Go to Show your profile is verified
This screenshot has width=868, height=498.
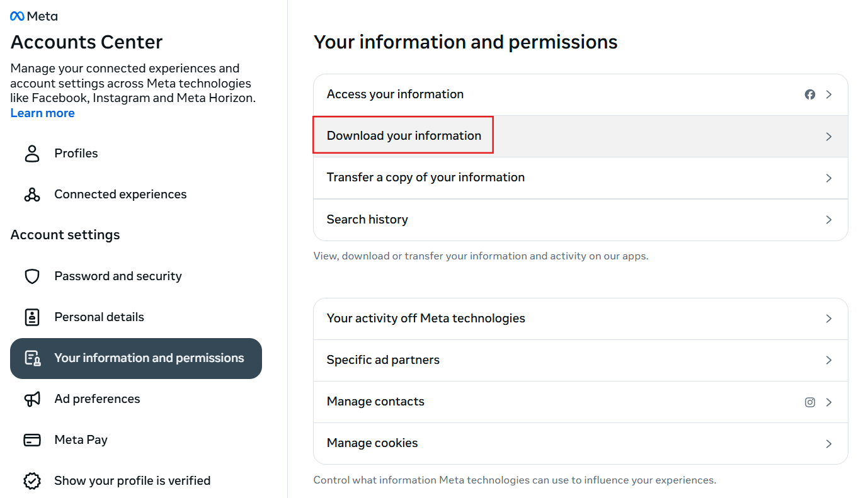(x=132, y=481)
